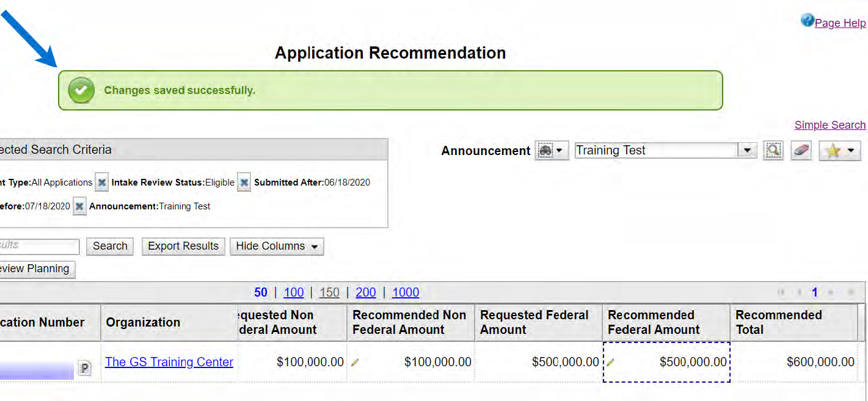Click the search results text field
Screen dimensions: 868x401
[x=38, y=247]
